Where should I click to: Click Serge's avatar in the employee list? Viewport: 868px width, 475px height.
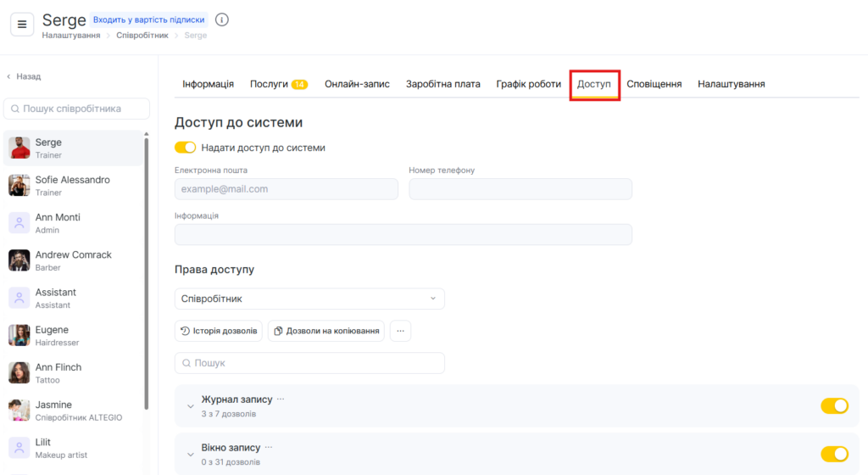click(x=19, y=148)
